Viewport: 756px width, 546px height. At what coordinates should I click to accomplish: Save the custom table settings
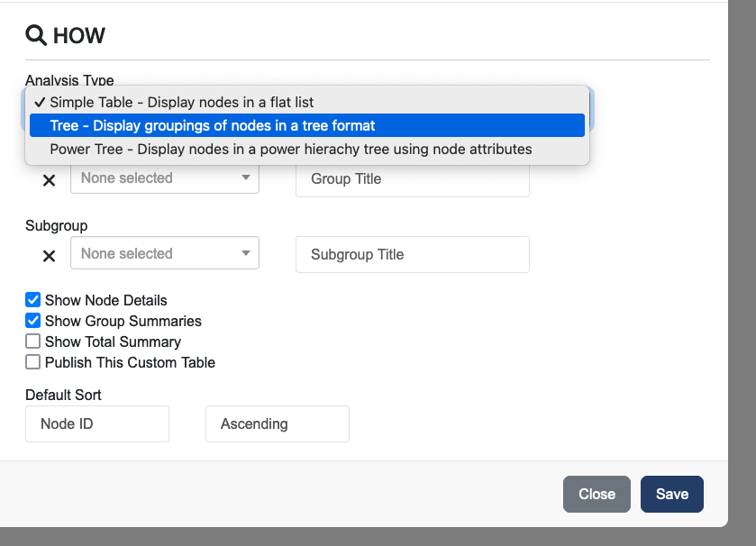click(671, 494)
